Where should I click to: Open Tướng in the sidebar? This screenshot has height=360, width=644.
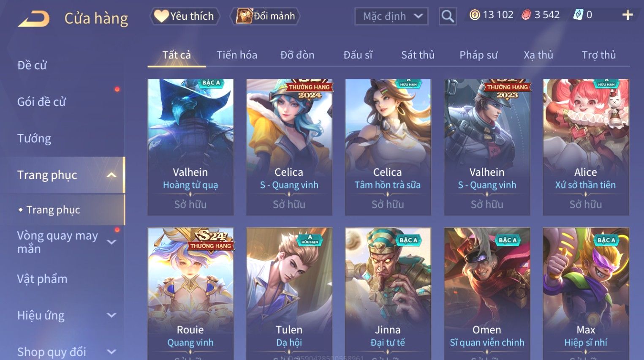tap(34, 139)
